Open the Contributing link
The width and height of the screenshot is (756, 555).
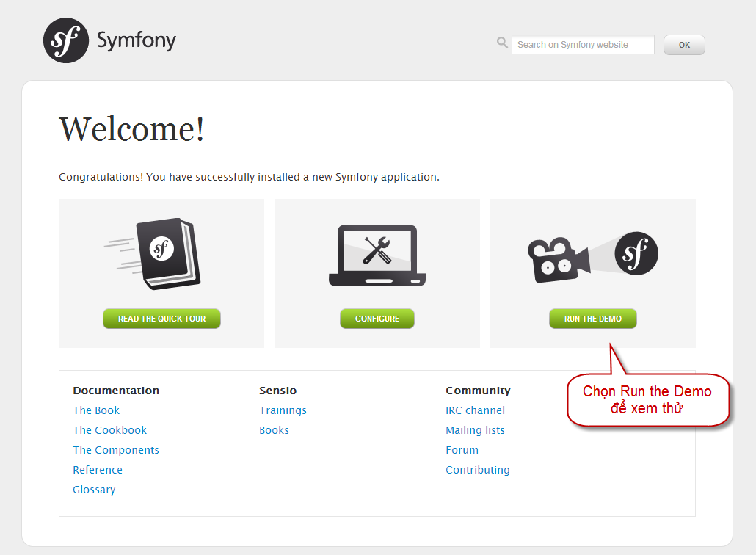pos(477,470)
